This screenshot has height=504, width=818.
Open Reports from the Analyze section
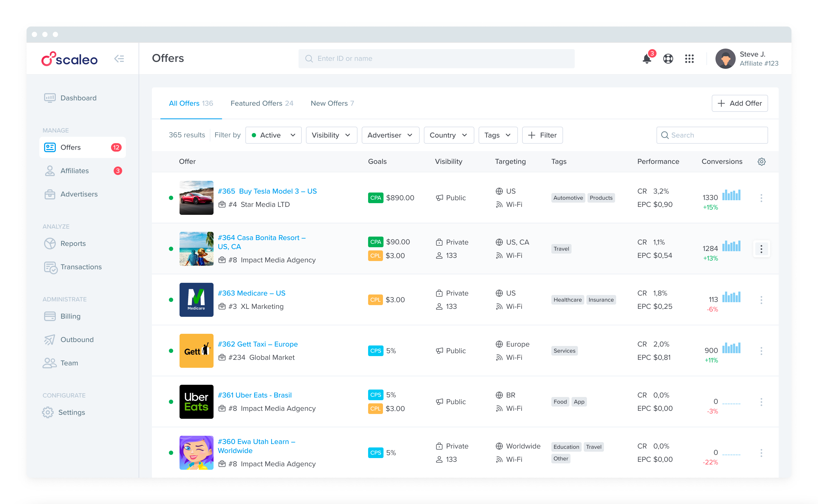pos(73,243)
